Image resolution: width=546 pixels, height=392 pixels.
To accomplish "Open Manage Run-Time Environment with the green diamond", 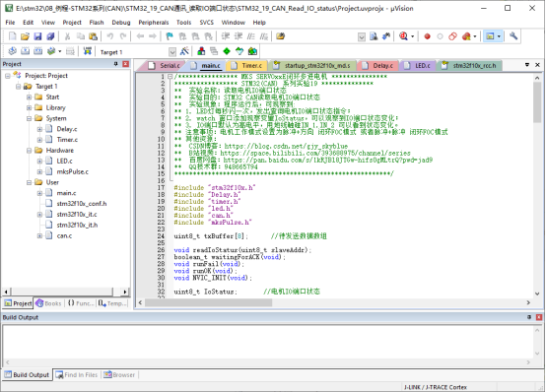I will click(x=227, y=51).
